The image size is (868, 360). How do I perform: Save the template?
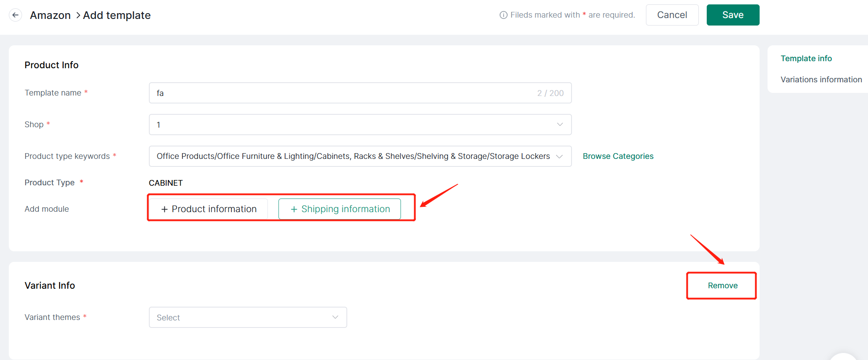(x=732, y=15)
